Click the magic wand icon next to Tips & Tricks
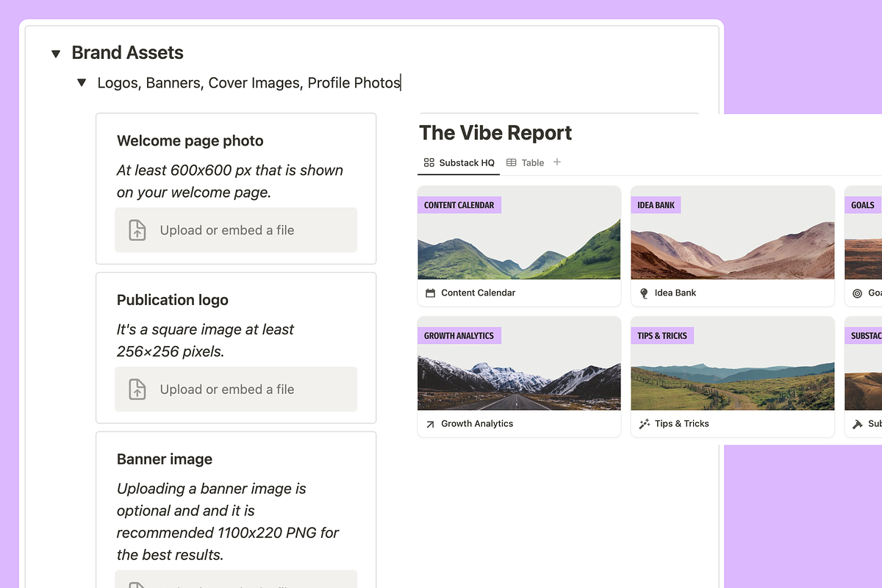Viewport: 882px width, 588px height. pyautogui.click(x=645, y=424)
